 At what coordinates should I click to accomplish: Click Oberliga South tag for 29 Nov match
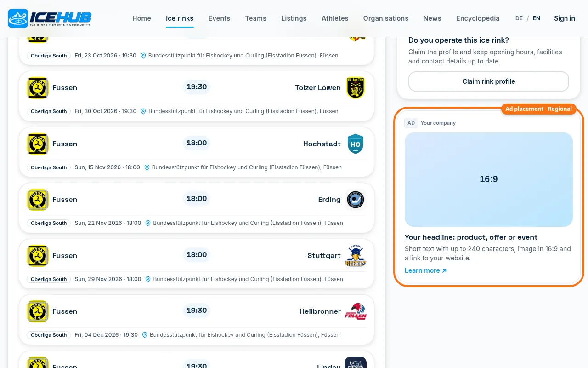click(49, 279)
